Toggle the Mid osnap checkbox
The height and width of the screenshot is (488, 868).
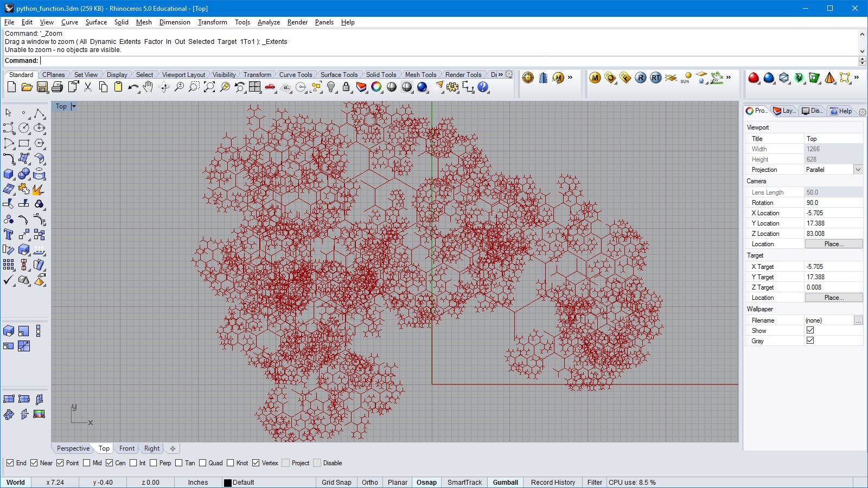click(87, 463)
